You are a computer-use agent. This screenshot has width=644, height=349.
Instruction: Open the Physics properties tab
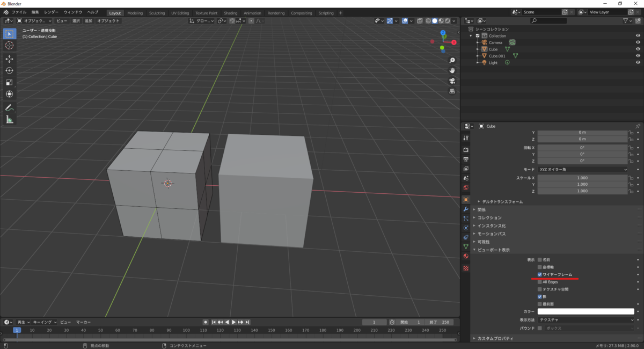click(x=466, y=228)
